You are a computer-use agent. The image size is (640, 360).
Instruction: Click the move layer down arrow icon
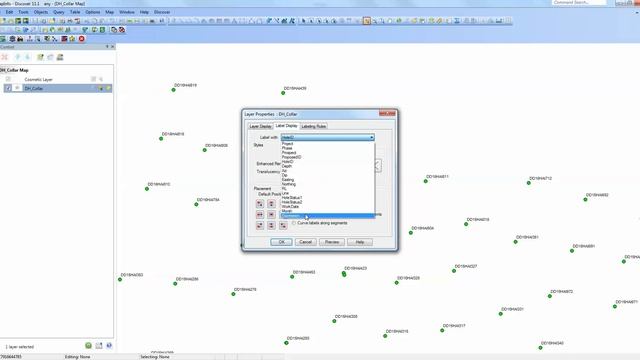pos(27,57)
